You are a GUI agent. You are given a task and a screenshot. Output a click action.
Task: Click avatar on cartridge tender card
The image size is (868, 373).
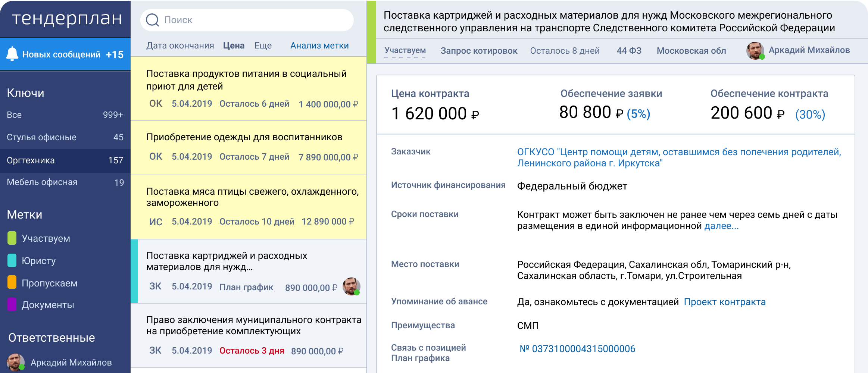352,286
